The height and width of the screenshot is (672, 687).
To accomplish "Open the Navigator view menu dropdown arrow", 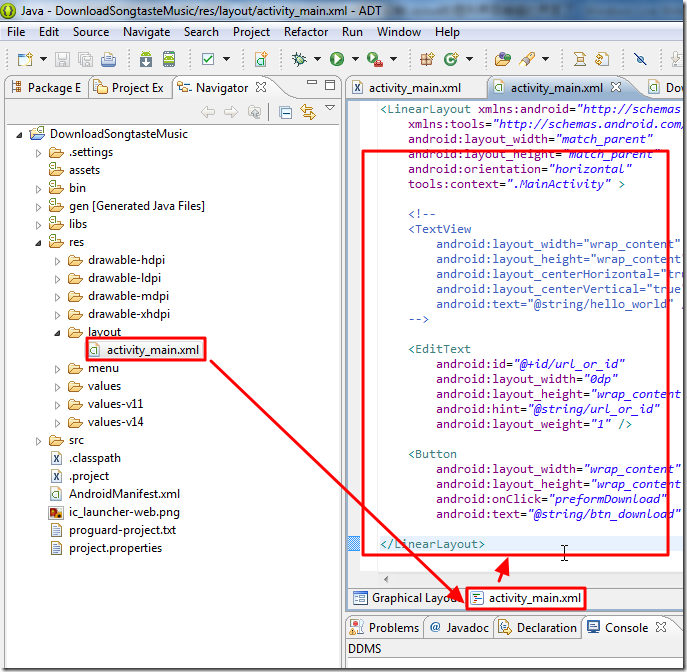I will (330, 109).
